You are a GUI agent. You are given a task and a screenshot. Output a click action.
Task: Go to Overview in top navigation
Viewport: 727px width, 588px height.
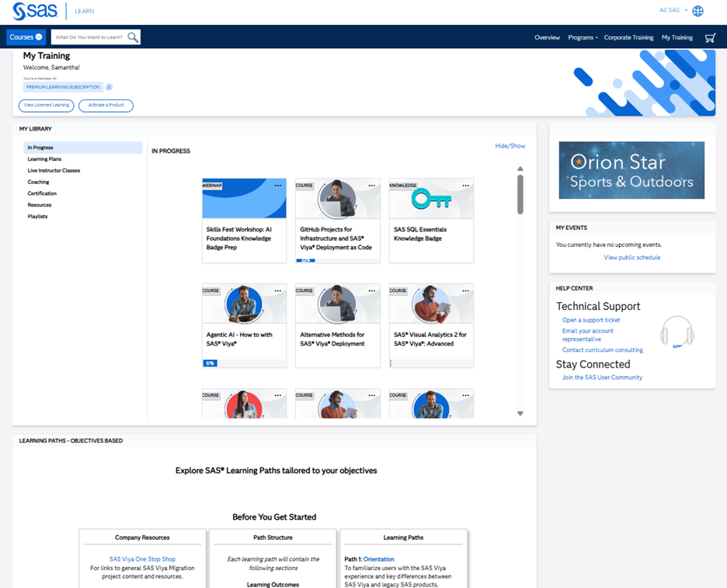[x=547, y=37]
